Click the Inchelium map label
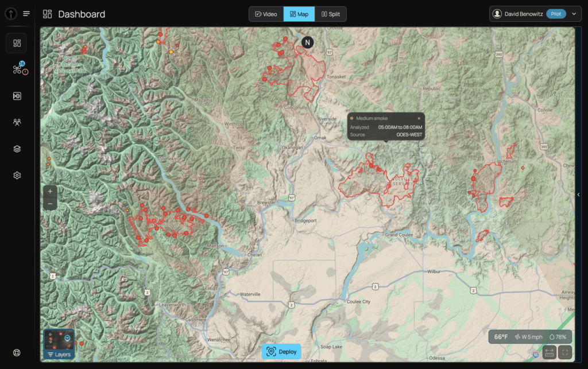The width and height of the screenshot is (588, 369). coord(507,161)
